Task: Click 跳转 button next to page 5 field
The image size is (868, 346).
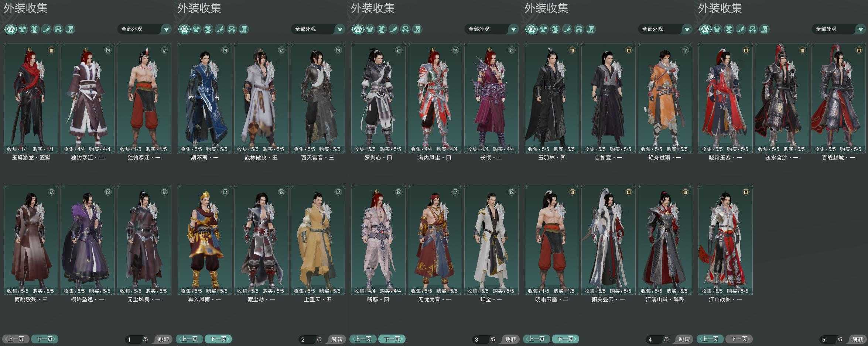Action: (858, 339)
